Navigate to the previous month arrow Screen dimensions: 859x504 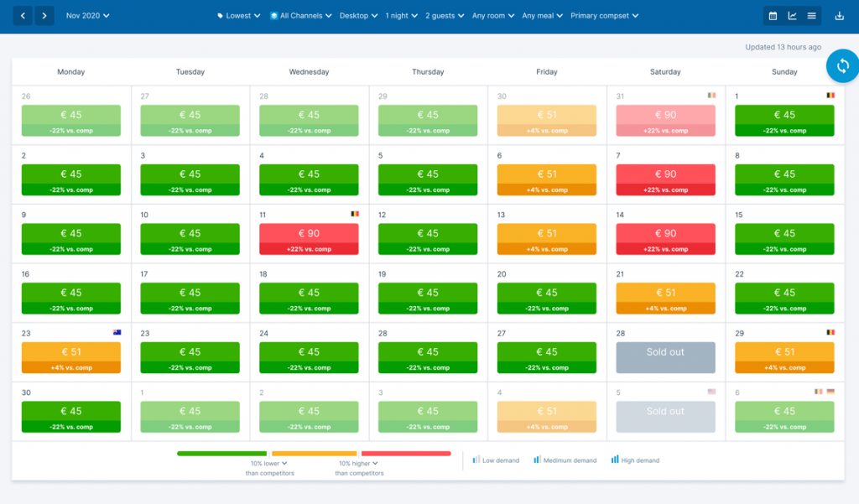(x=21, y=15)
